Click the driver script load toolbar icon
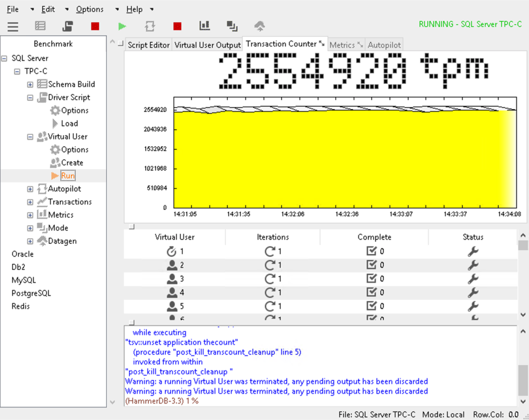 [x=68, y=26]
